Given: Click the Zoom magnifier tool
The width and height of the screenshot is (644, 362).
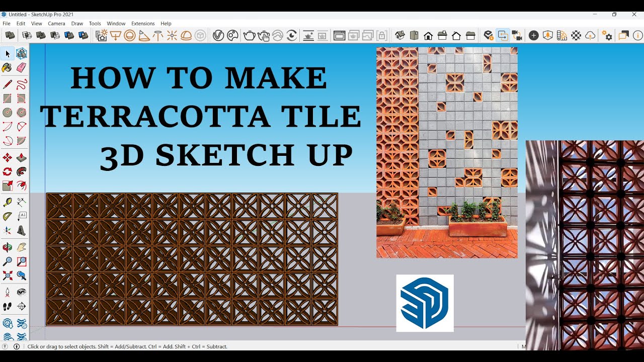Looking at the screenshot, I should click(8, 261).
